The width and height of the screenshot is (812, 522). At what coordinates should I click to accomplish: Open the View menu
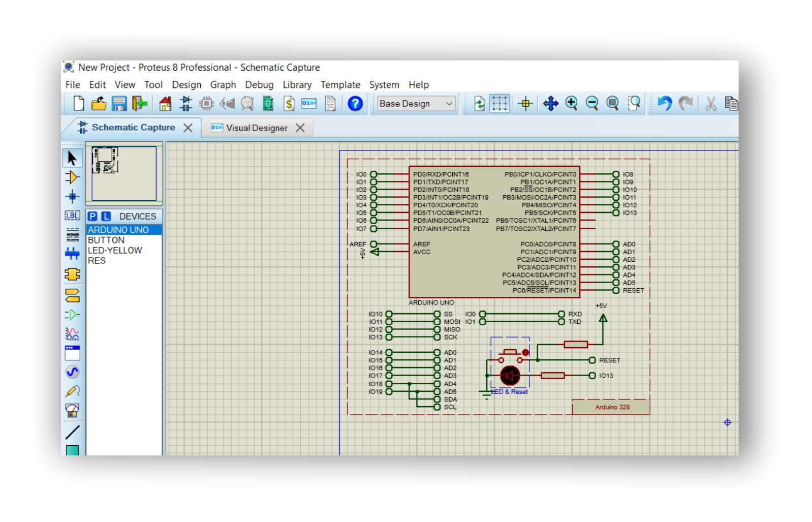pos(125,85)
